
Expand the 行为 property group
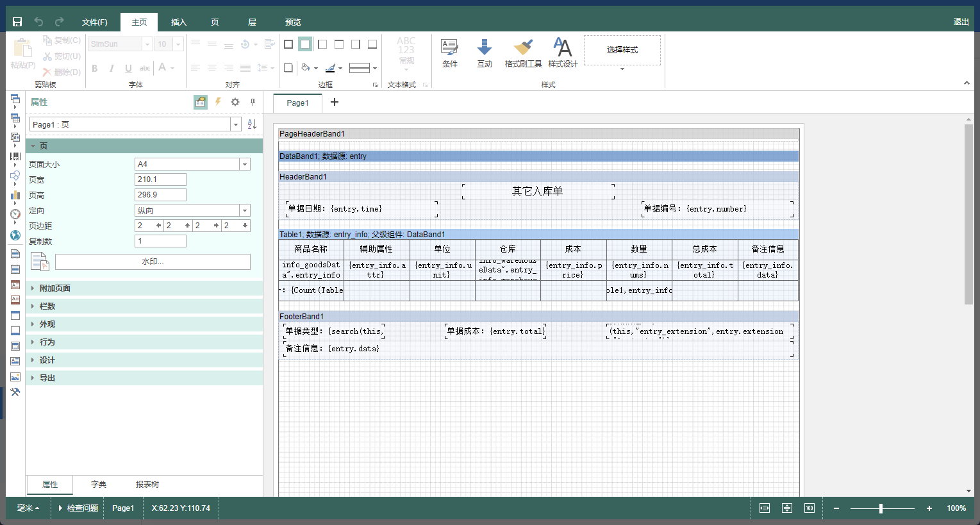coord(144,342)
